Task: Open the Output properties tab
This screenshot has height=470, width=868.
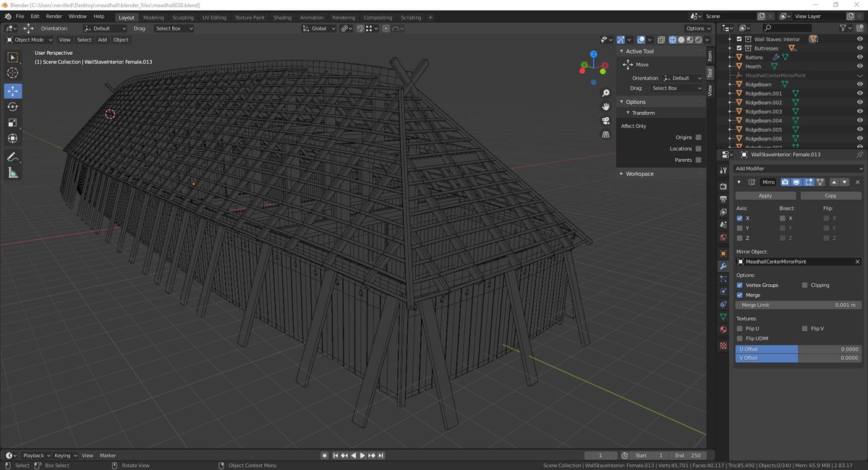Action: [723, 199]
